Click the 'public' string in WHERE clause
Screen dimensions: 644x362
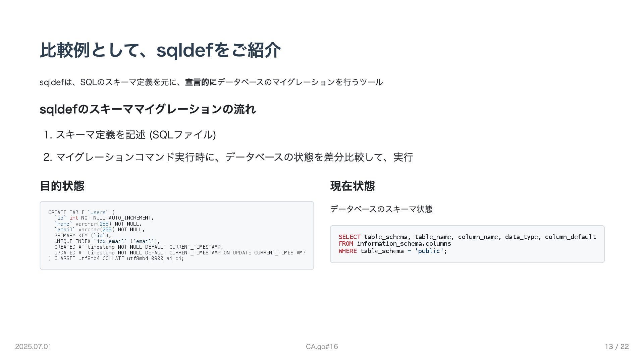pos(429,251)
